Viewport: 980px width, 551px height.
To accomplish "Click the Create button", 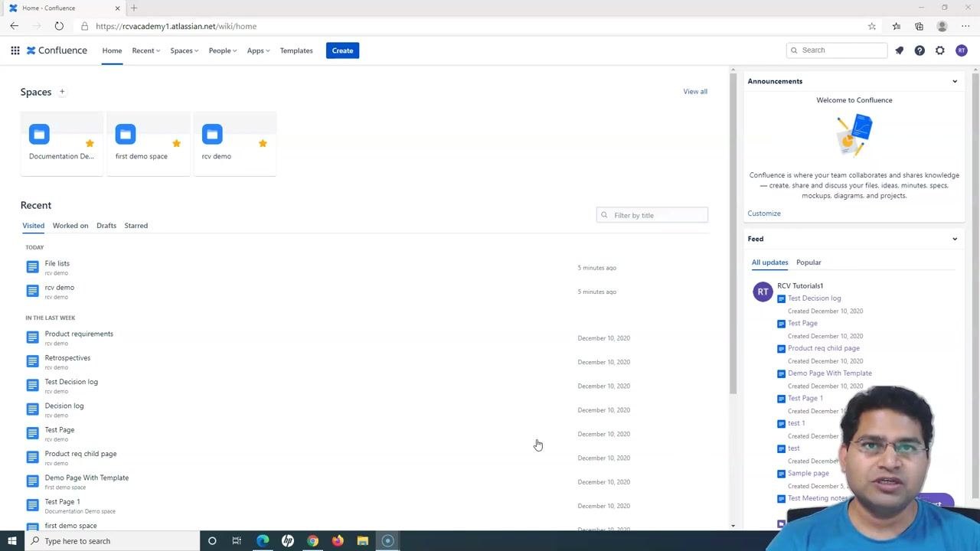I will 342,51.
